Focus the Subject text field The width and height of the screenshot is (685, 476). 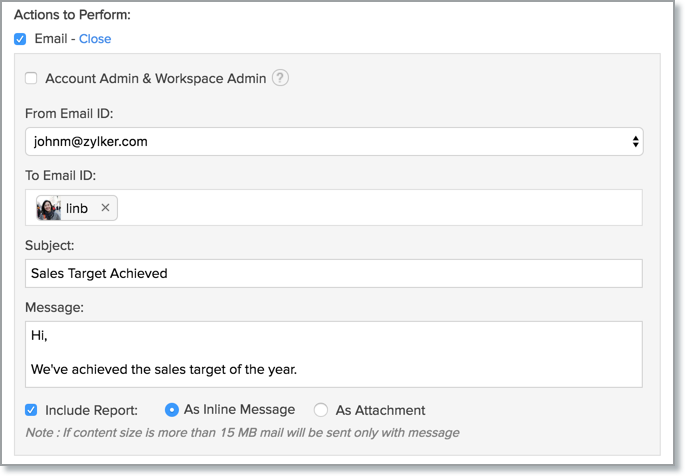click(334, 273)
